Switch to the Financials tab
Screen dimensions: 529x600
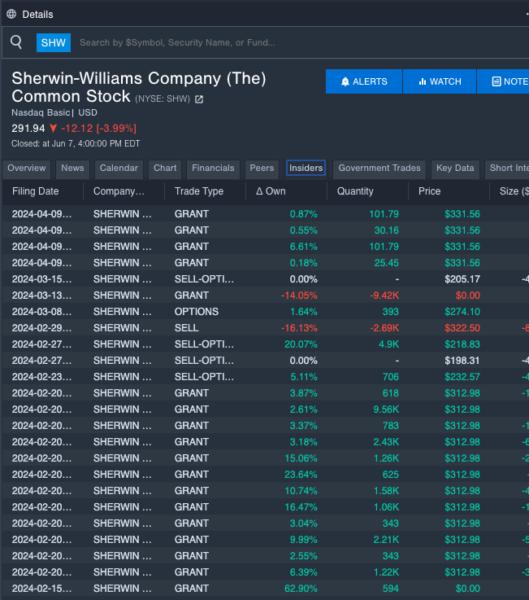tap(213, 168)
